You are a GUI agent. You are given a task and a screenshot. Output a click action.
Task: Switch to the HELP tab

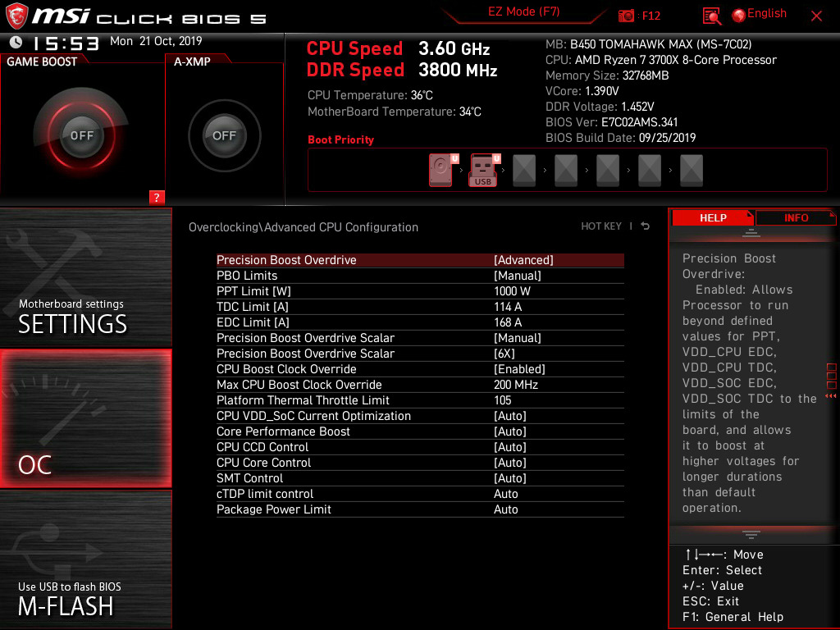713,217
